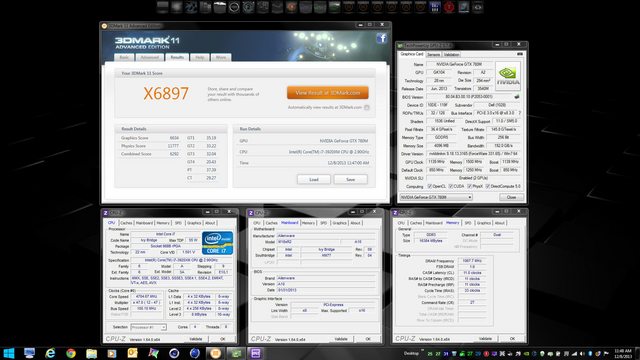Switch to the Advanced tab in 3DMark 11
The image size is (640, 360).
click(150, 57)
